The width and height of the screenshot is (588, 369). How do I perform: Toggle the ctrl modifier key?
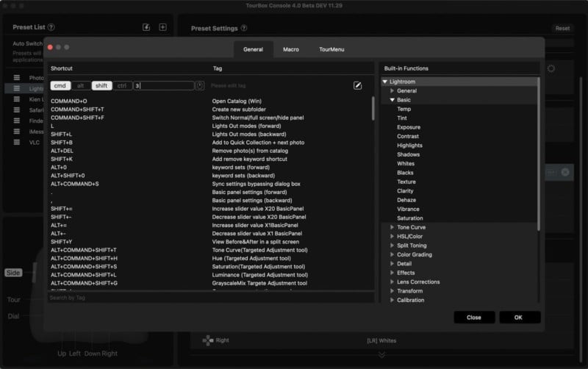(122, 85)
